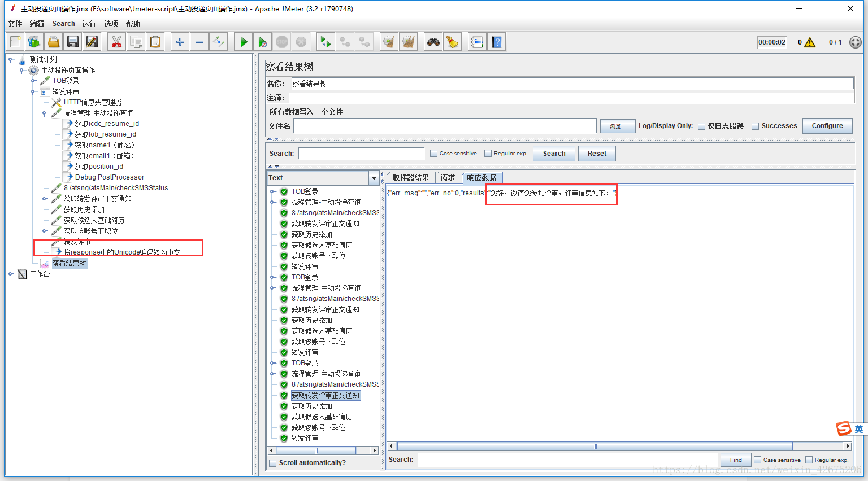Click the Configure button
868x481 pixels.
click(827, 126)
